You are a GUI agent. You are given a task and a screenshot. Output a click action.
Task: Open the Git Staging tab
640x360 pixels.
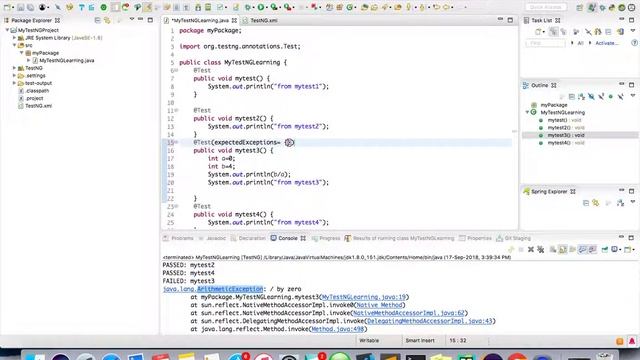(x=513, y=238)
